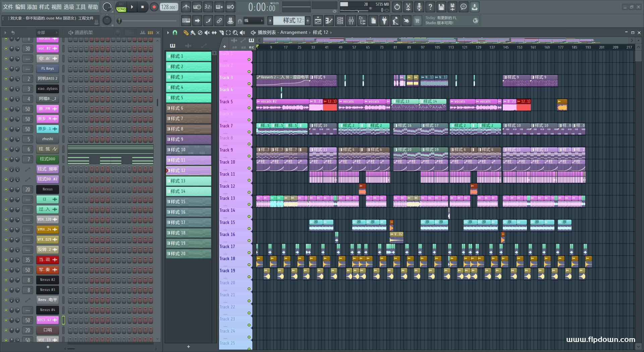Add a new channel at rack bottom

(48, 347)
